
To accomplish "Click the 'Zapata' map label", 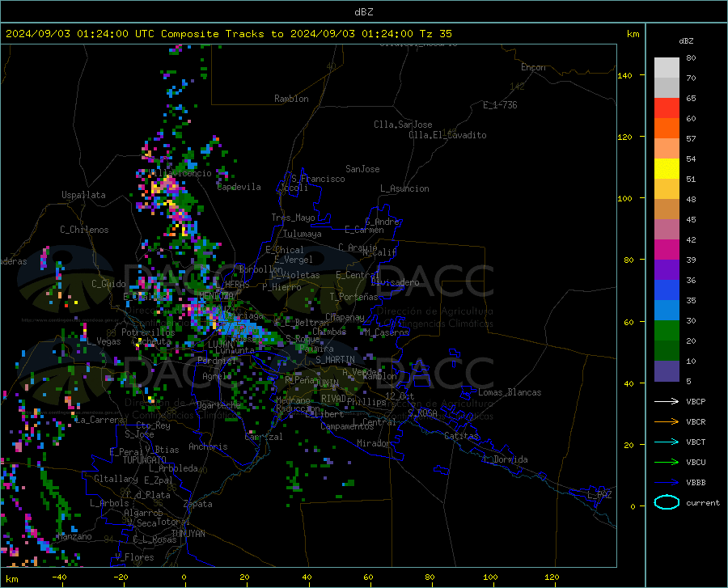I will click(198, 504).
